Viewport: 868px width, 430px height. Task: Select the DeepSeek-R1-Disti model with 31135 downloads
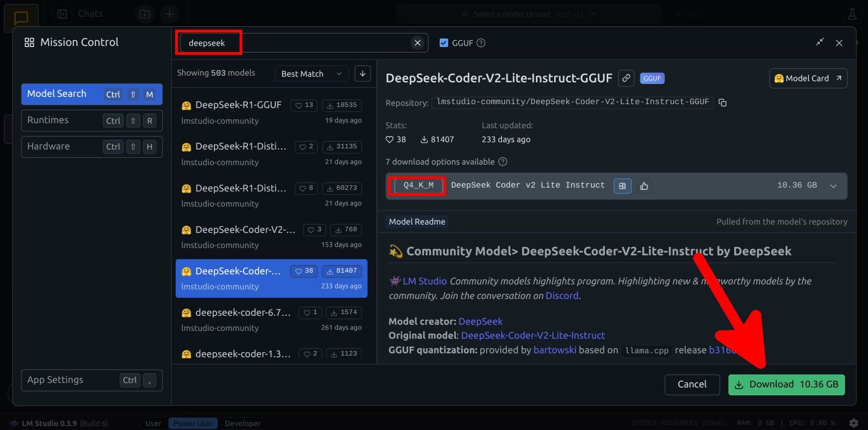271,153
